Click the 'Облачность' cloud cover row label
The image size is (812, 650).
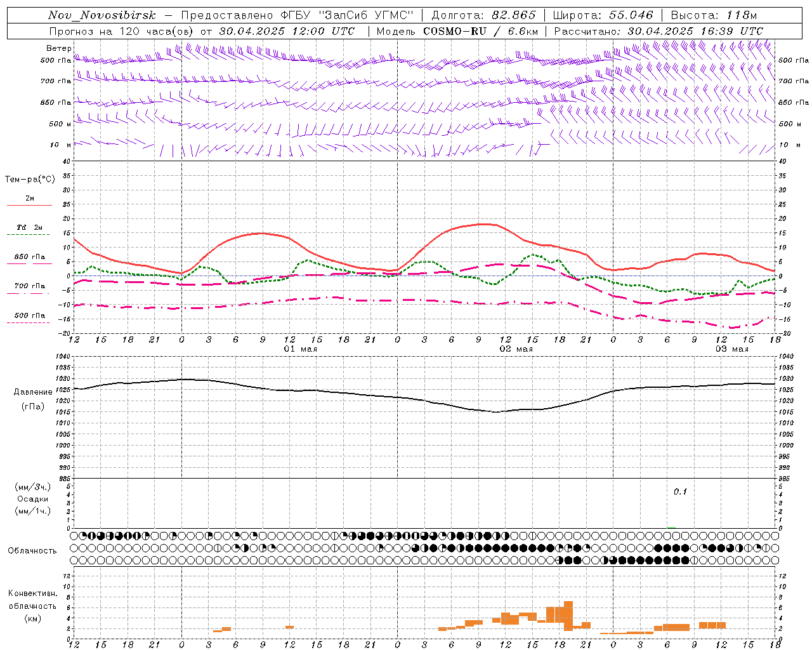tap(32, 551)
